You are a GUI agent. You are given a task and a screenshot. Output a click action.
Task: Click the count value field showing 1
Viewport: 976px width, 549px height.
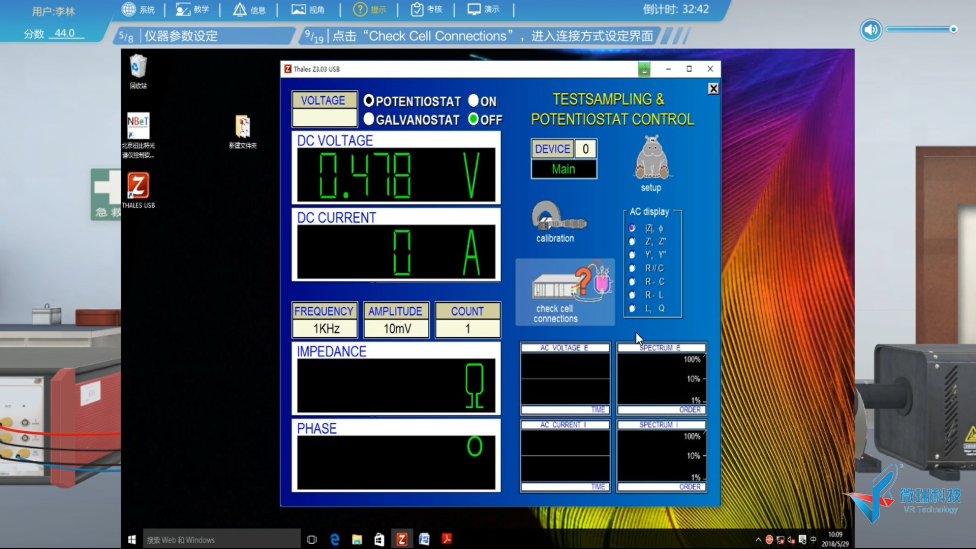(x=467, y=328)
